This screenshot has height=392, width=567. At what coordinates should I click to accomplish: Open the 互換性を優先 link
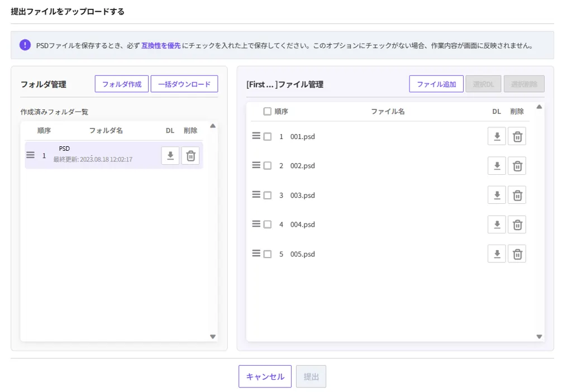(161, 46)
